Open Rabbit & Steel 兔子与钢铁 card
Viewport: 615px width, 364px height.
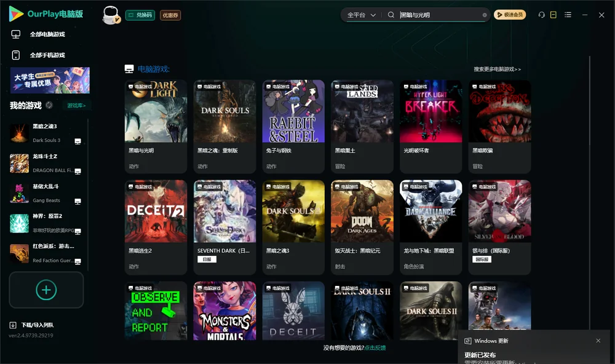pyautogui.click(x=293, y=126)
